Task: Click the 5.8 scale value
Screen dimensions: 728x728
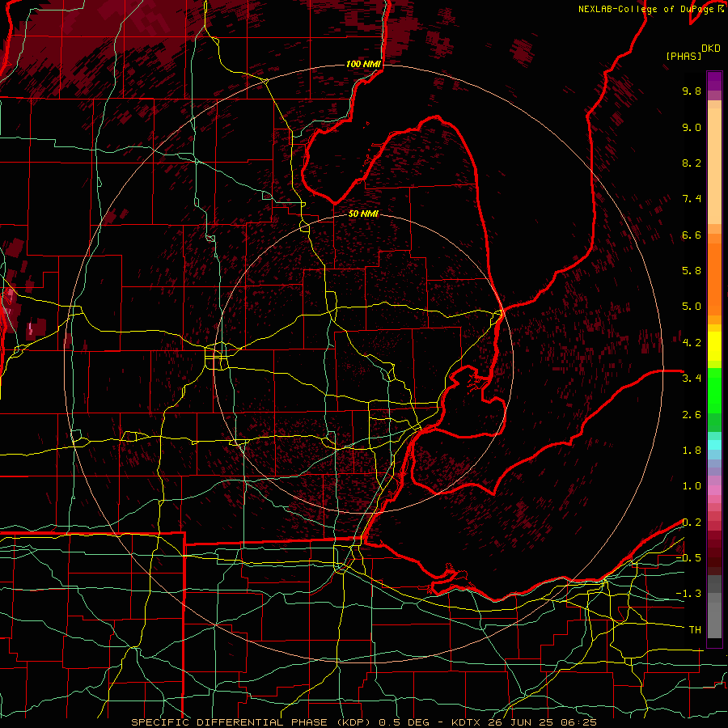Action: coord(692,271)
